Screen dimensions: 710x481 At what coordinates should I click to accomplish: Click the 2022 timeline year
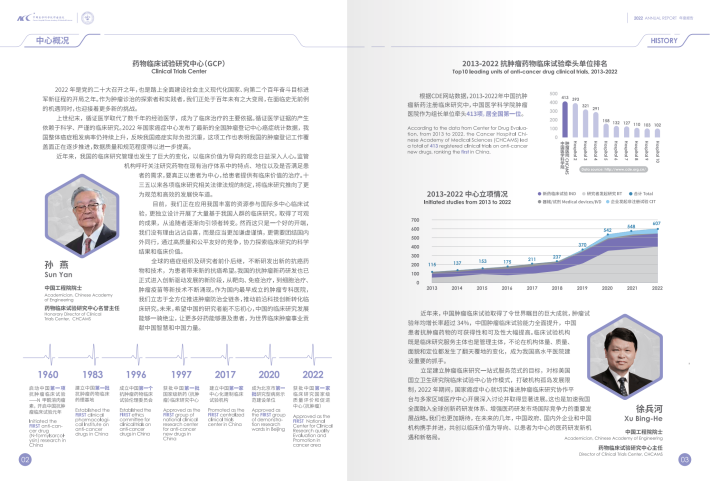click(x=313, y=375)
